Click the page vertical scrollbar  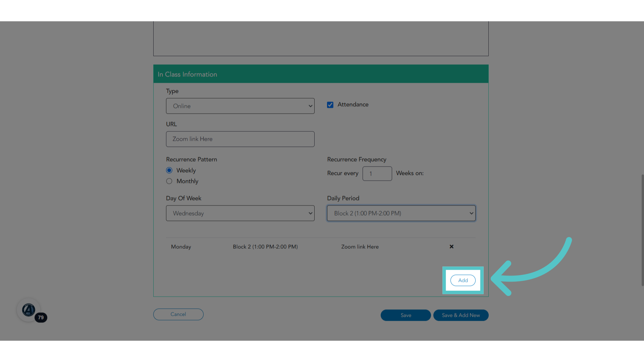(x=642, y=230)
